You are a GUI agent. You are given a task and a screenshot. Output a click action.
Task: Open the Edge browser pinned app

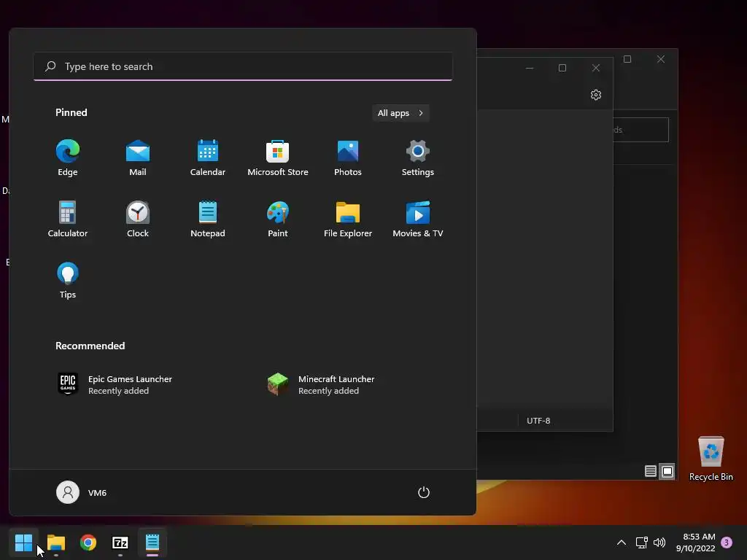click(68, 157)
